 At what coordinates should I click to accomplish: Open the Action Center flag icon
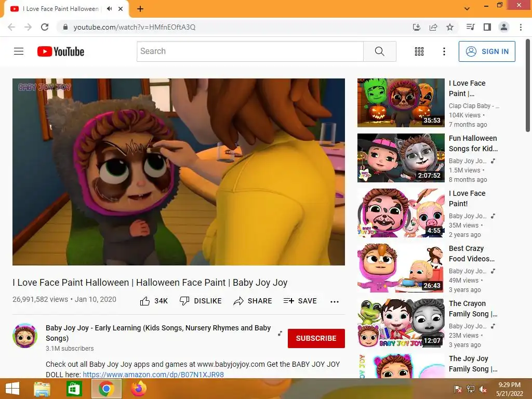coord(458,389)
